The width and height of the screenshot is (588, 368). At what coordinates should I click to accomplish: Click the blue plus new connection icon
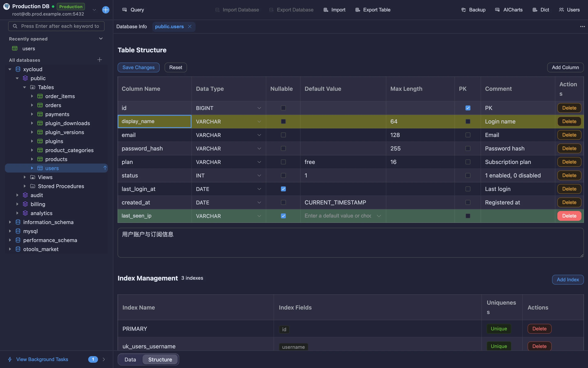click(106, 10)
